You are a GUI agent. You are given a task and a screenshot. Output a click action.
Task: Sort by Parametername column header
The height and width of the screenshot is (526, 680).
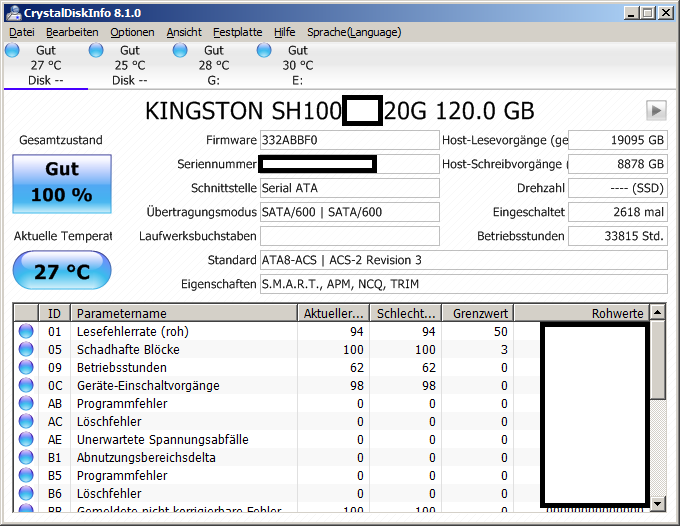[184, 313]
